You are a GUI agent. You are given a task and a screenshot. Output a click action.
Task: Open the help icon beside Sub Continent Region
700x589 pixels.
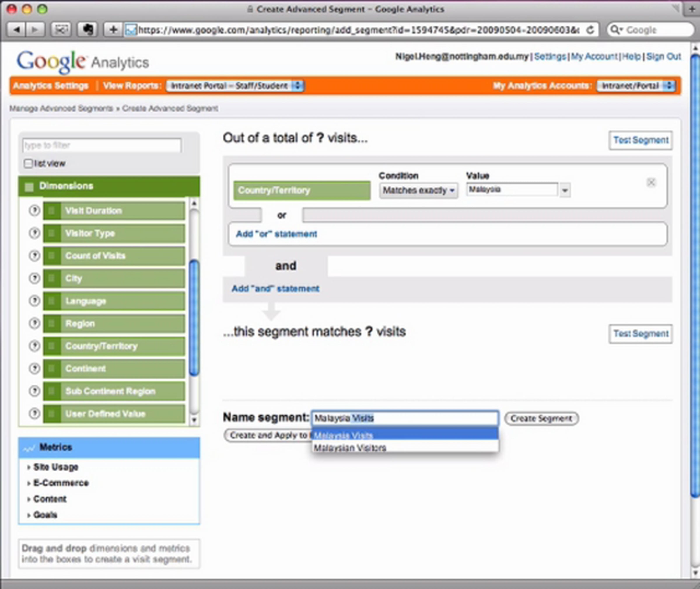pos(34,391)
